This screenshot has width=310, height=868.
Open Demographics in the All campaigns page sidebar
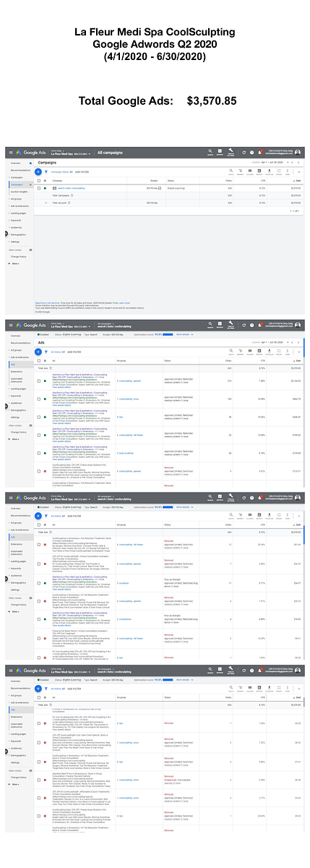18,234
